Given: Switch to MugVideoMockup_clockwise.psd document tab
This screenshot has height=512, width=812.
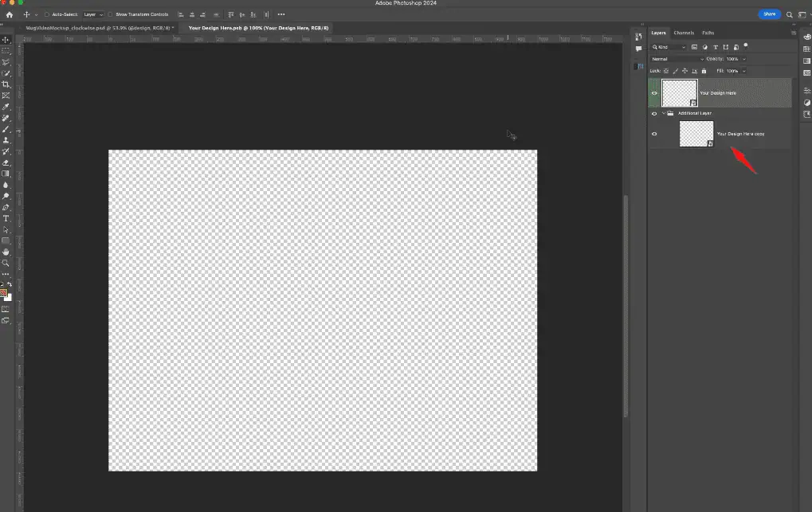Looking at the screenshot, I should coord(97,28).
